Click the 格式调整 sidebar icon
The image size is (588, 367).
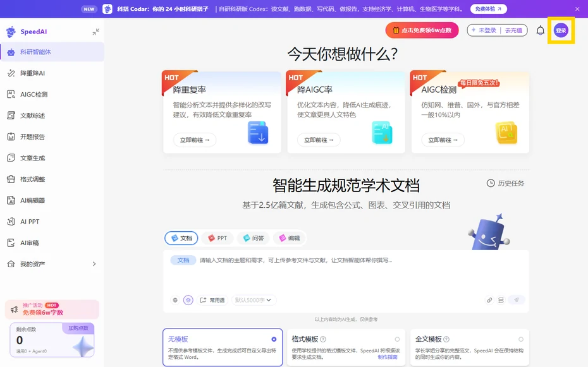pyautogui.click(x=11, y=179)
